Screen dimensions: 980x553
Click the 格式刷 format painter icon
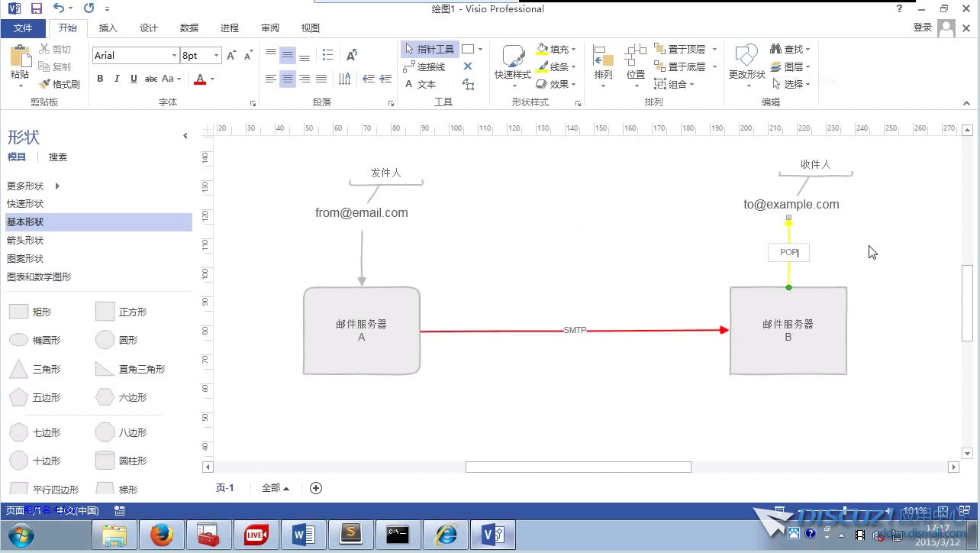point(45,84)
